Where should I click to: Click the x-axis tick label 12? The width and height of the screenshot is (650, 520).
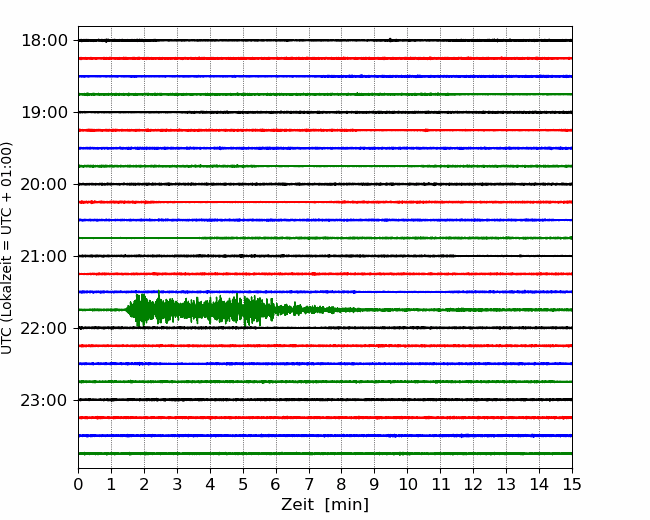473,484
